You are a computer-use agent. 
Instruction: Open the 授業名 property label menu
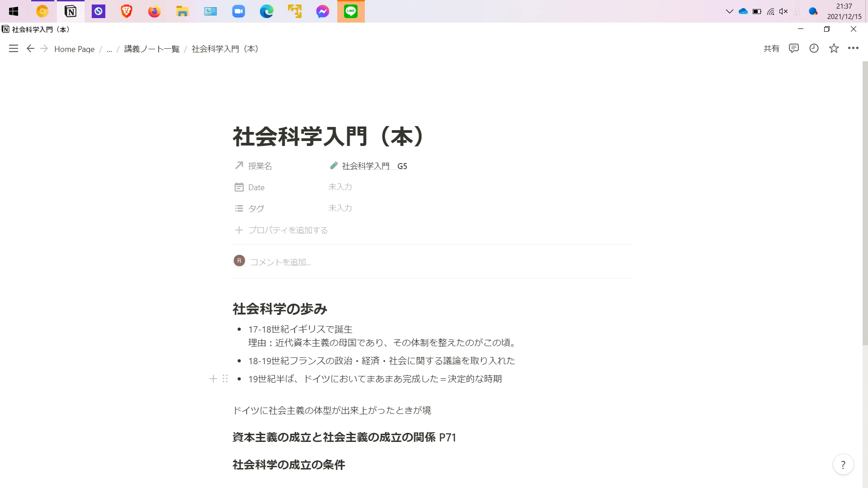coord(254,166)
